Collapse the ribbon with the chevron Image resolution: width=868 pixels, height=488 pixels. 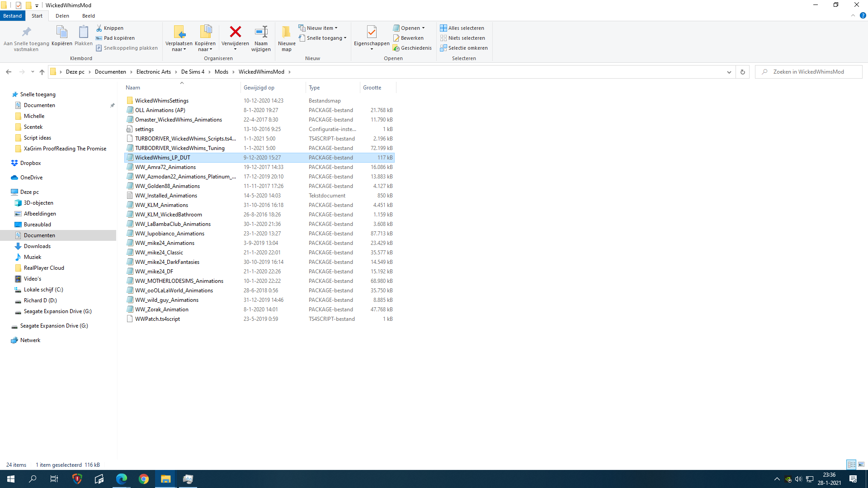click(x=853, y=16)
